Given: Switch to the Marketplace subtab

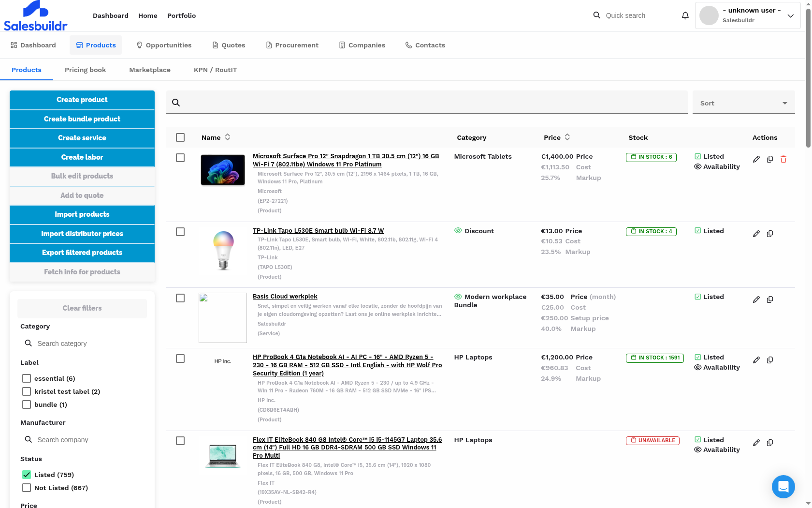Looking at the screenshot, I should pos(150,70).
